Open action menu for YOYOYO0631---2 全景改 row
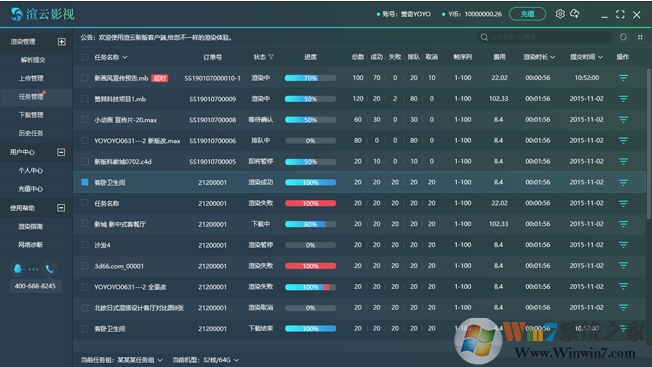The width and height of the screenshot is (652, 367). click(x=623, y=287)
